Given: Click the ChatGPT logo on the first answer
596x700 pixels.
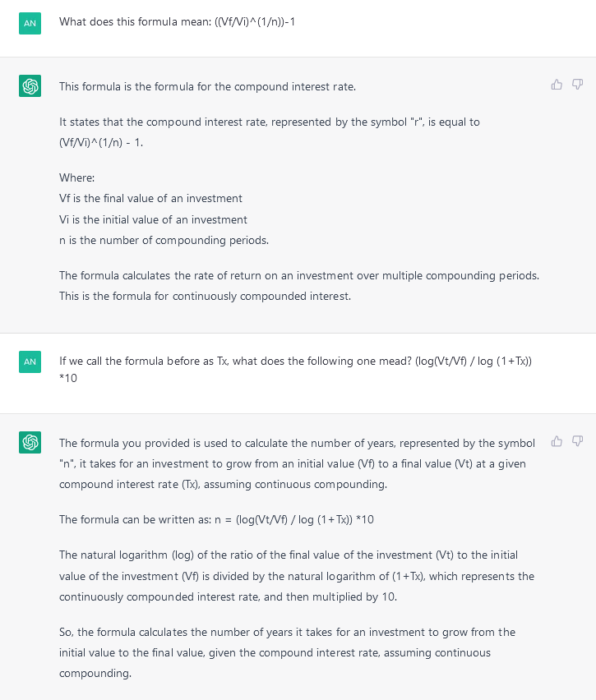Looking at the screenshot, I should tap(30, 85).
